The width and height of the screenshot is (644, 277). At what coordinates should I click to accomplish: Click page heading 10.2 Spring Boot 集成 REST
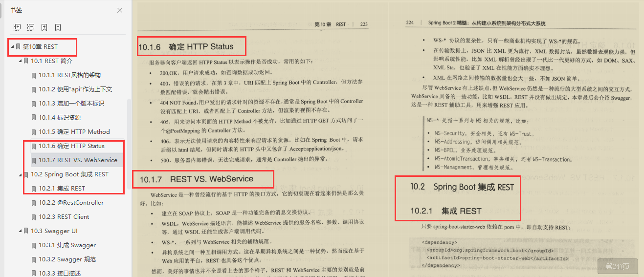(462, 187)
